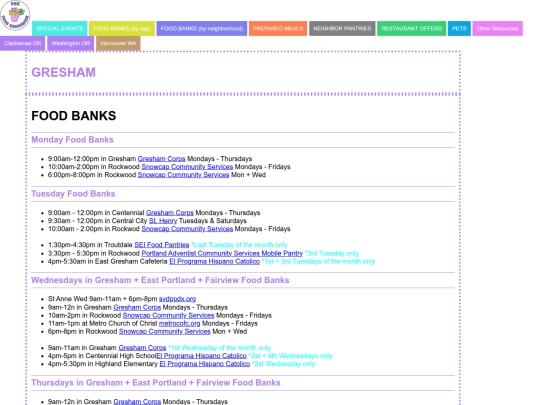This screenshot has width=540, height=405.
Task: Select the PETS tab
Action: coord(459,29)
